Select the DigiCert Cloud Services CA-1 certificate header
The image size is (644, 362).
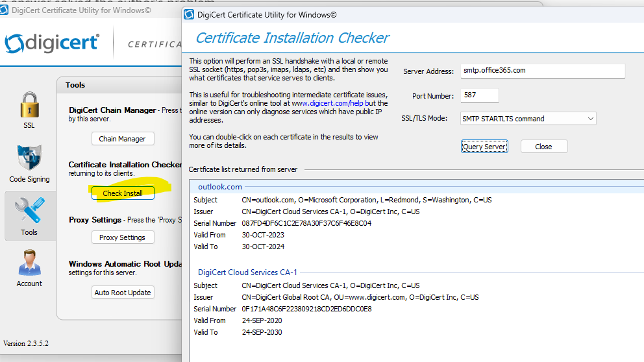247,272
